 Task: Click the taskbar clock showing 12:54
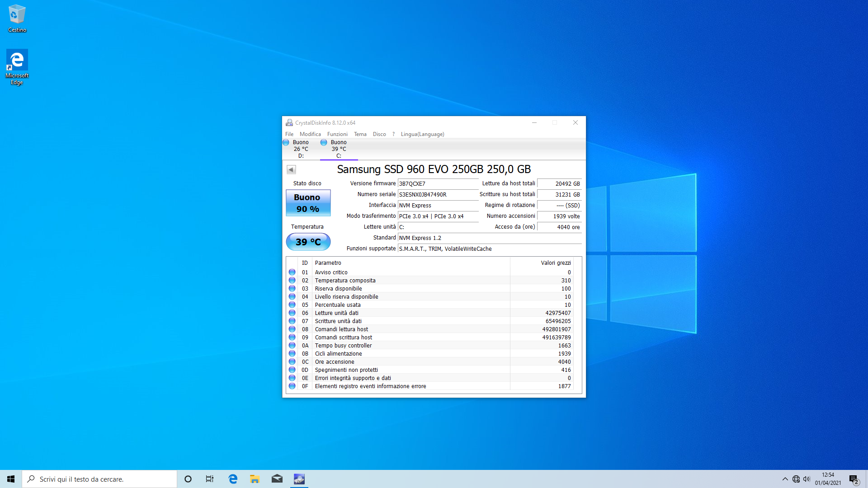pyautogui.click(x=828, y=479)
